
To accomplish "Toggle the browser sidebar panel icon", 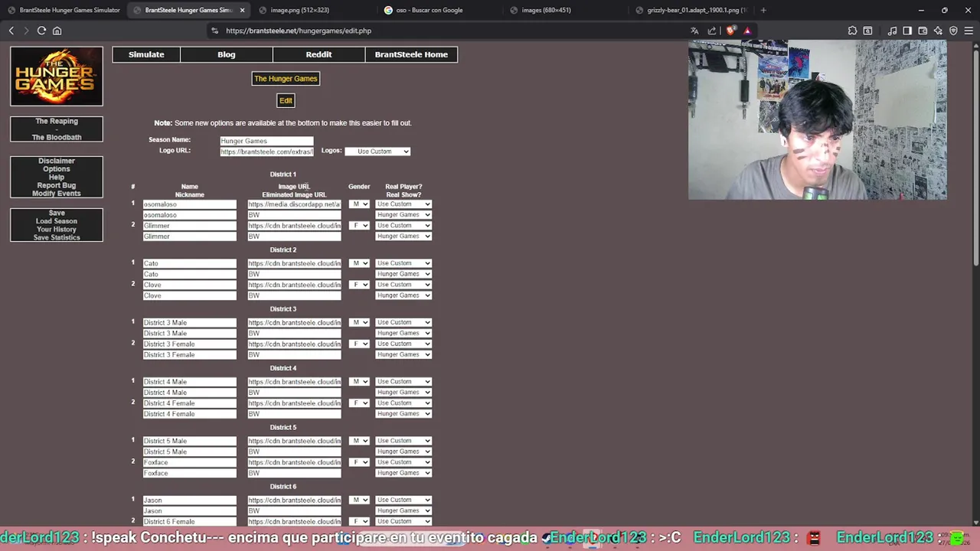I will pyautogui.click(x=907, y=31).
